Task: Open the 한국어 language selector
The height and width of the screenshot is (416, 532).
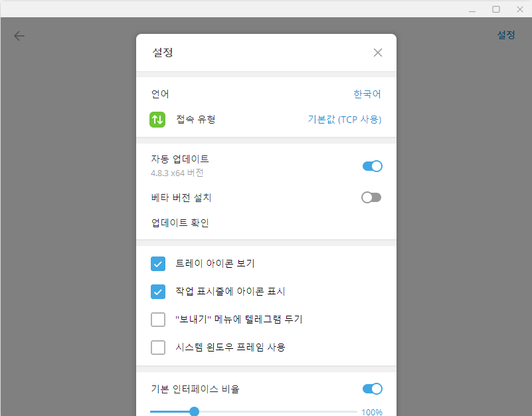Action: pyautogui.click(x=367, y=94)
